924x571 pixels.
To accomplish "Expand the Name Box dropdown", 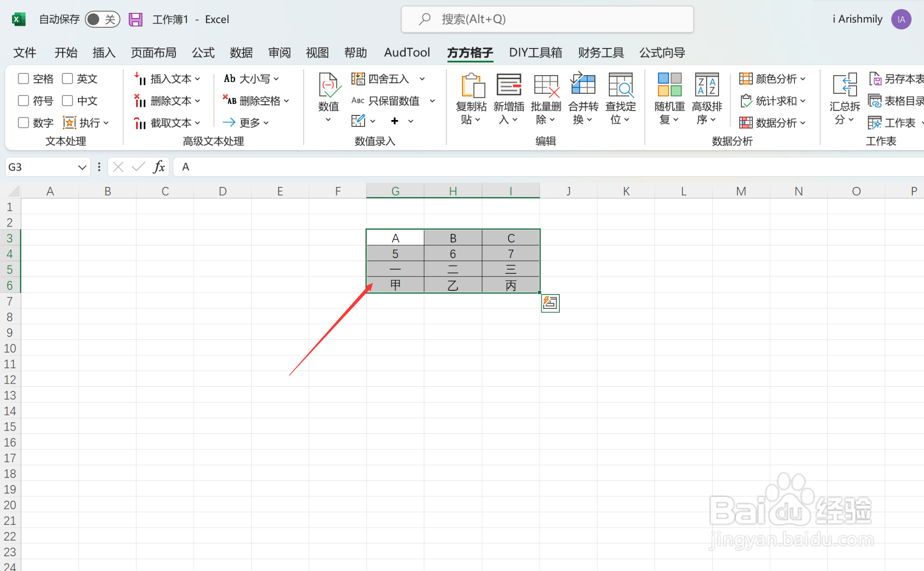I will click(82, 167).
